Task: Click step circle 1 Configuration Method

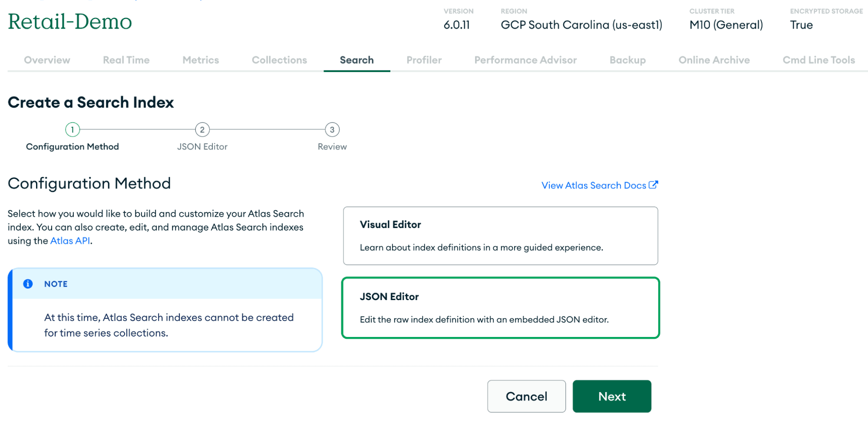Action: pyautogui.click(x=72, y=129)
